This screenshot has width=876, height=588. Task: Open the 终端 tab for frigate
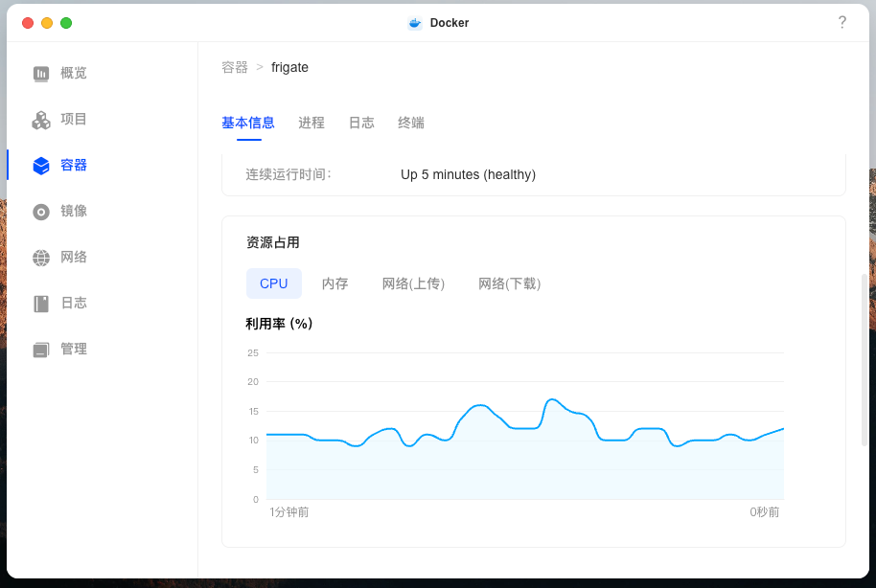(410, 123)
